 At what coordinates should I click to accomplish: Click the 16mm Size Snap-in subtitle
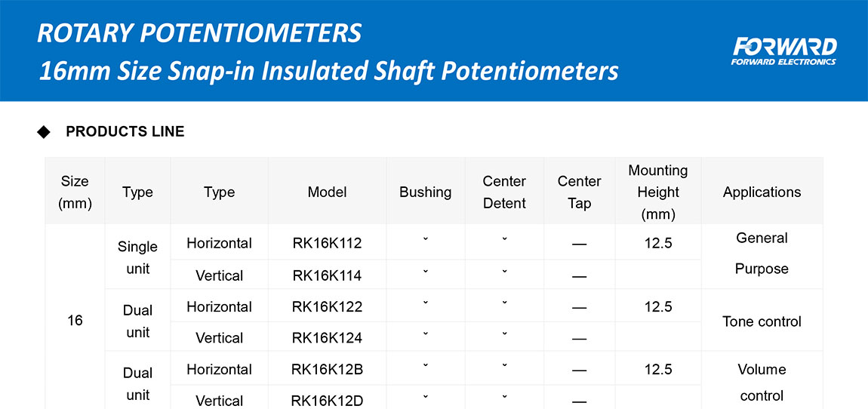(328, 71)
